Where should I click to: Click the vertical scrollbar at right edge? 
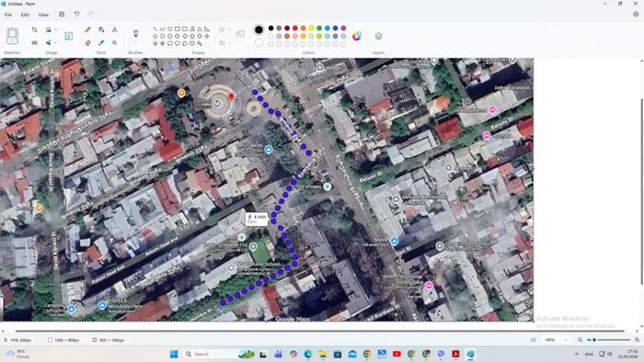point(641,191)
